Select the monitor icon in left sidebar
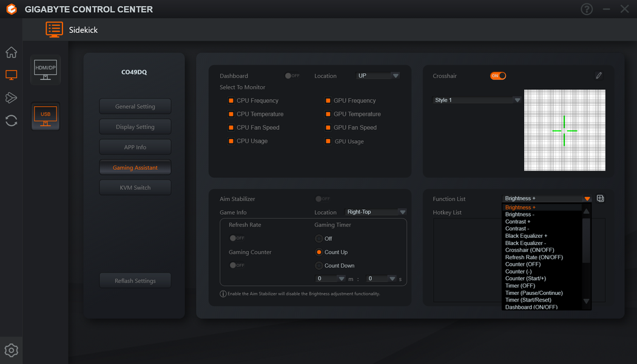The image size is (637, 364). pyautogui.click(x=11, y=75)
